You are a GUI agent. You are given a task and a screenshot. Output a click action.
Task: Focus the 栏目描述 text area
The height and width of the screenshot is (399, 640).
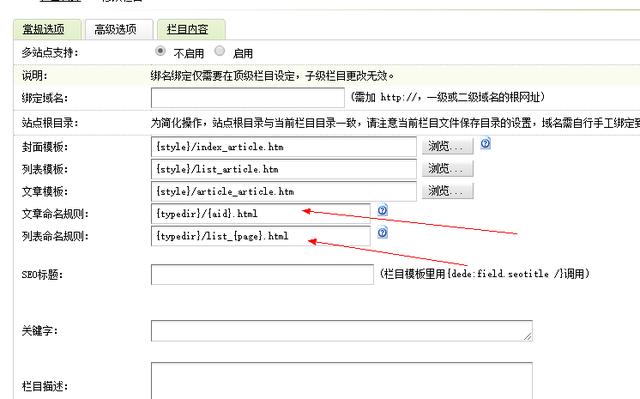coord(342,380)
